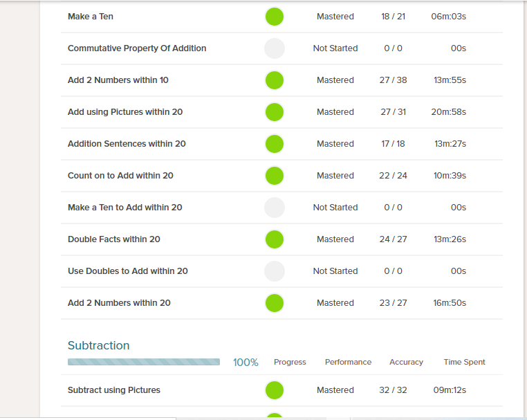Click the Subtraction section heading
Screen dimensions: 527x420
(98, 345)
